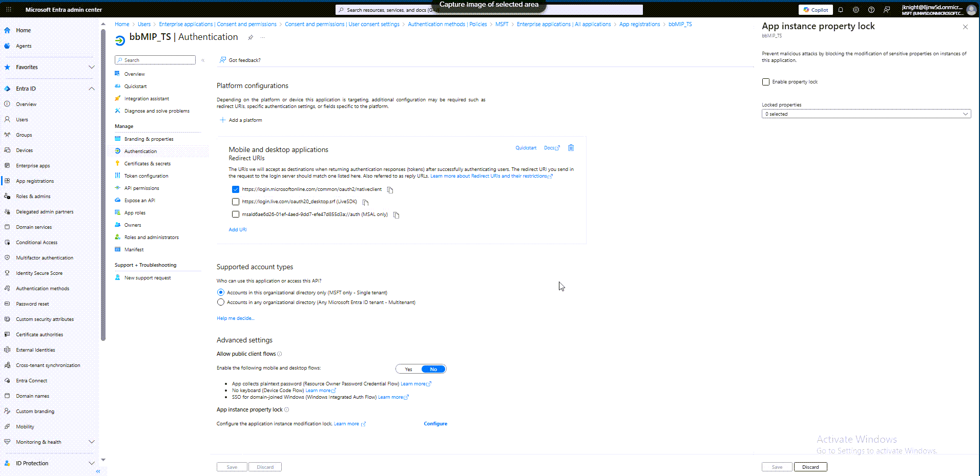Copy the nativeclient redirect URI

point(389,189)
